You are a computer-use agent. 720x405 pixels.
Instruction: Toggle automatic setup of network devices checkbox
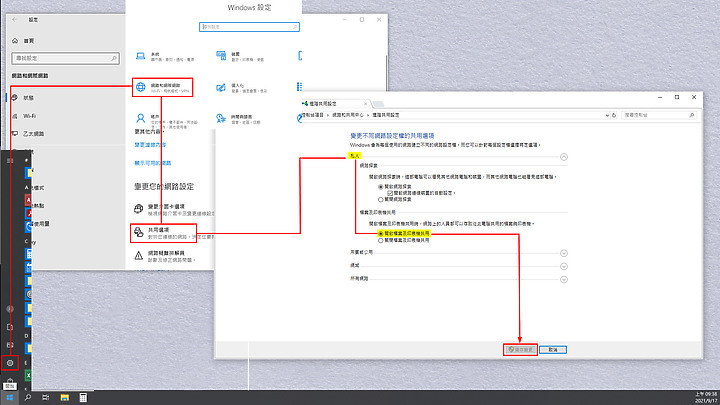[x=389, y=193]
